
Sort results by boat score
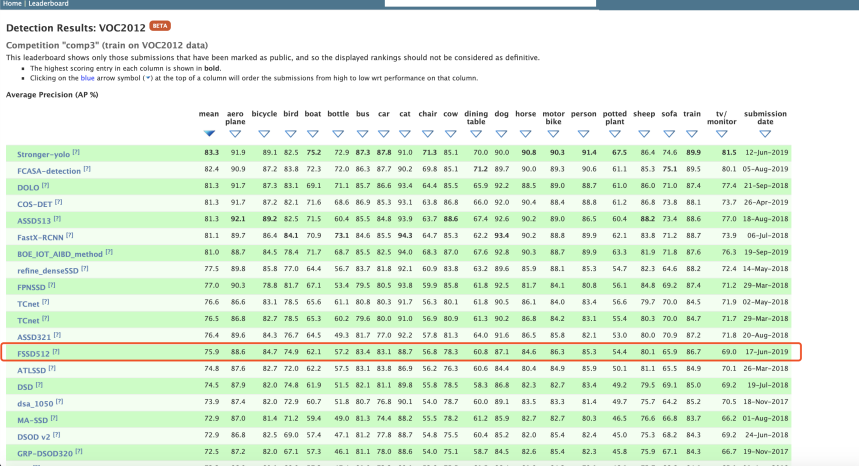pos(313,133)
